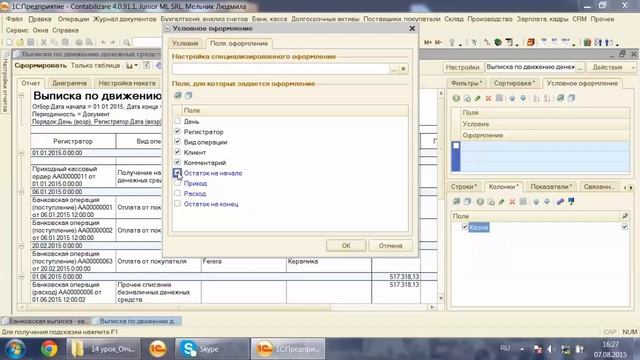Switch to the Показатели tab
This screenshot has width=640, height=360.
551,187
